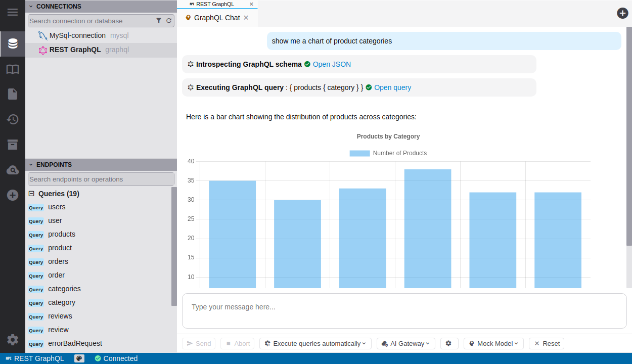
Task: Open the cloud sidebar icon
Action: (13, 170)
